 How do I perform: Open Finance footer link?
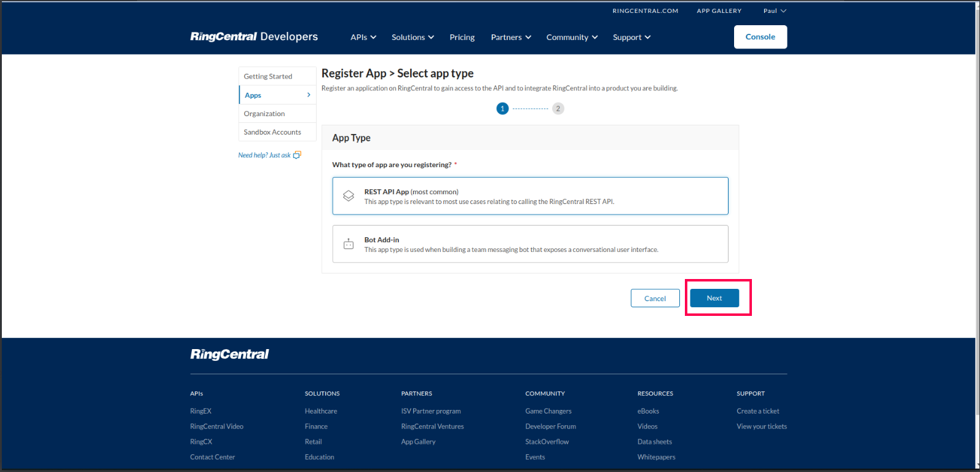point(316,427)
